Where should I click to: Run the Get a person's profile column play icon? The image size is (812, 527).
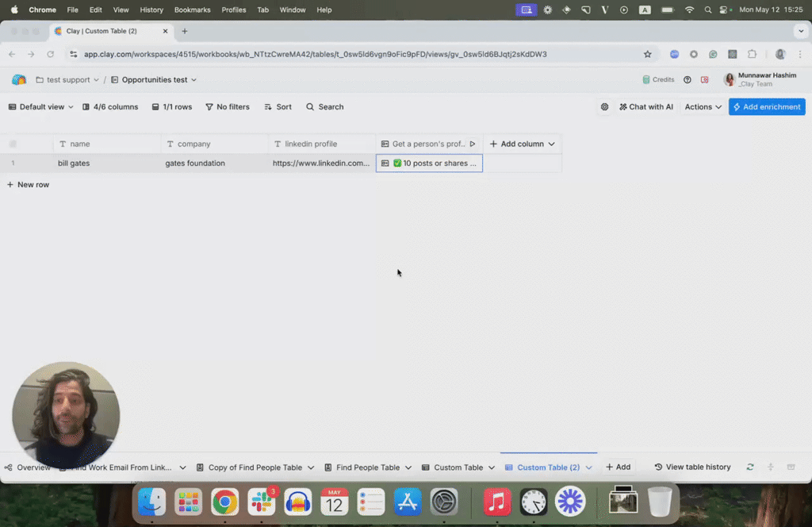(473, 144)
